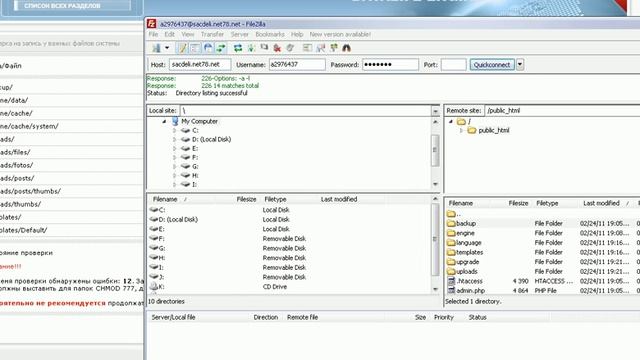This screenshot has height=360, width=640.
Task: Click the local tree scrollbar thumb
Action: (435, 150)
